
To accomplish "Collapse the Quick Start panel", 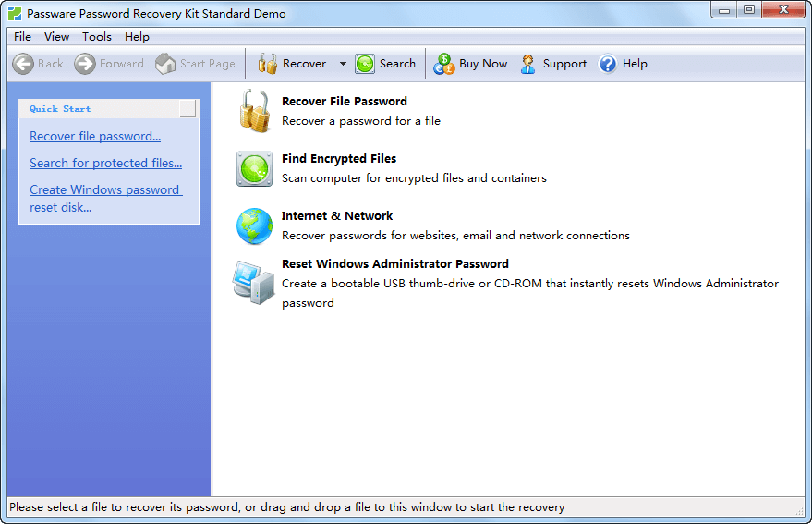I will pyautogui.click(x=188, y=108).
